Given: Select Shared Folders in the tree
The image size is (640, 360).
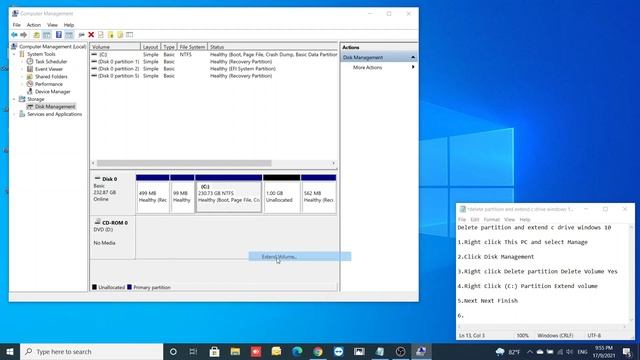Looking at the screenshot, I should [51, 76].
